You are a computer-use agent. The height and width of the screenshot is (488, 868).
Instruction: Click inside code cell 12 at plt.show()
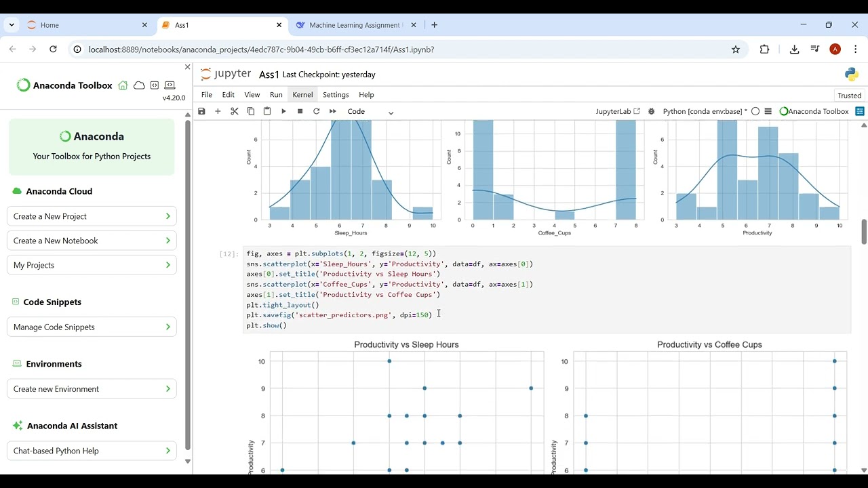tap(267, 325)
